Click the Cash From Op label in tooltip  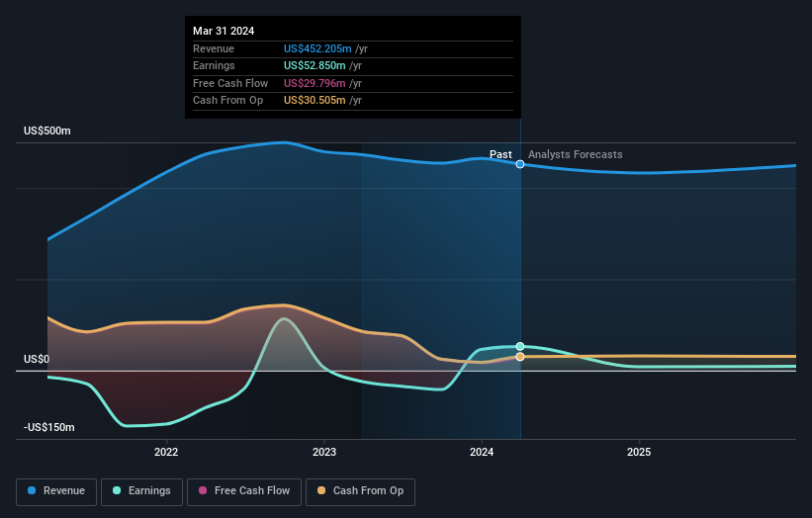(227, 101)
